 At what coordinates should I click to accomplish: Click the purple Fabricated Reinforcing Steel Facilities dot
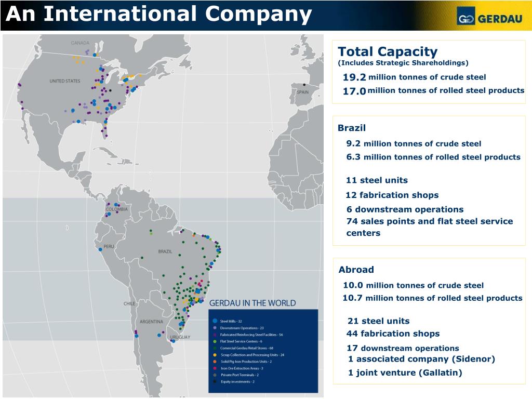[x=215, y=335]
